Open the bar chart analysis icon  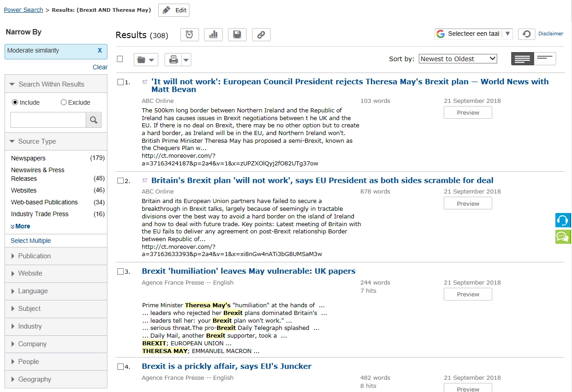coord(213,34)
